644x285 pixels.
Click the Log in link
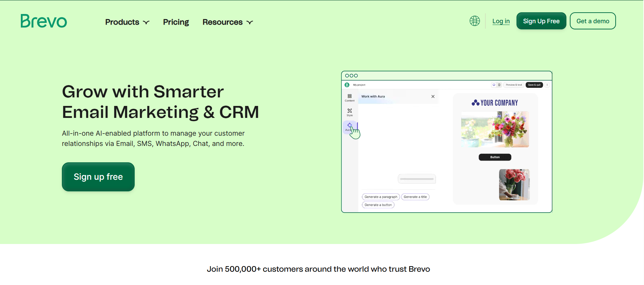pyautogui.click(x=501, y=21)
